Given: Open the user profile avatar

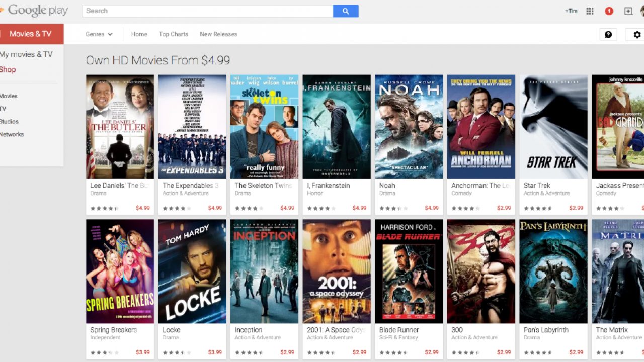Looking at the screenshot, I should pyautogui.click(x=641, y=11).
